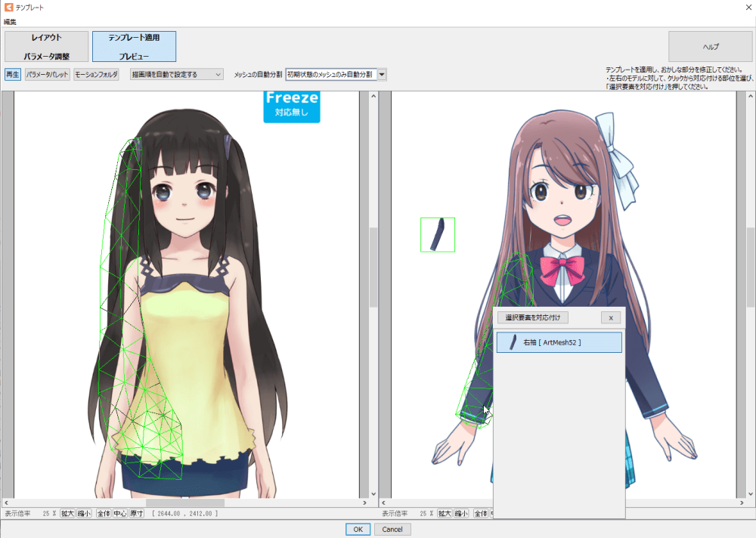Close the テンプレート window

click(748, 8)
